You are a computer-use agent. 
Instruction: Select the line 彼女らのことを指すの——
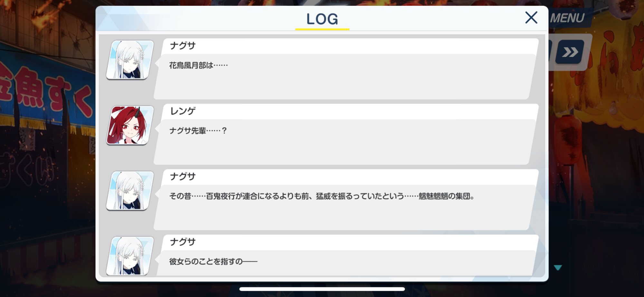[x=213, y=261]
